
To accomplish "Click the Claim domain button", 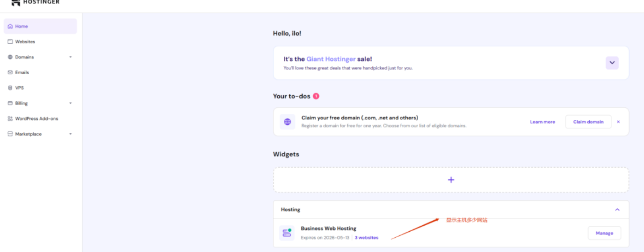I will (x=588, y=122).
